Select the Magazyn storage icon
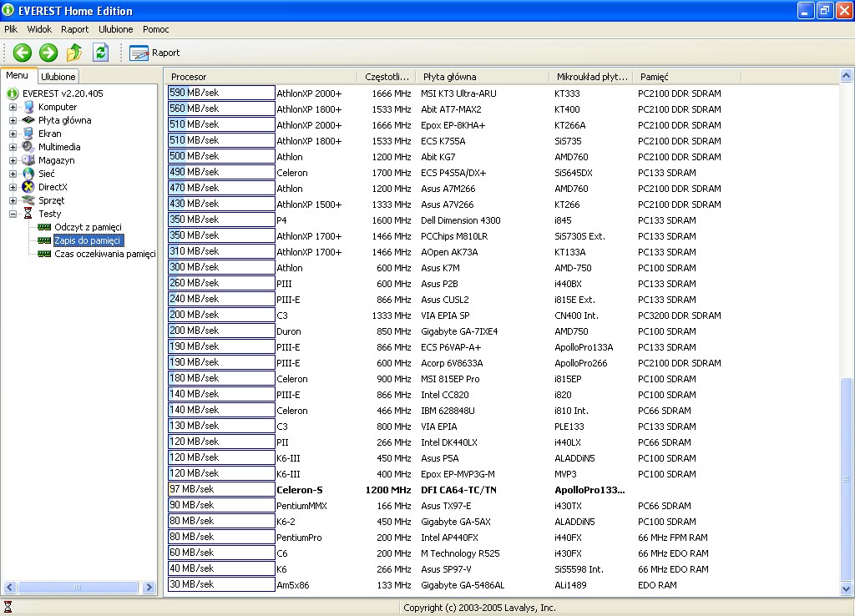The image size is (855, 616). (28, 160)
